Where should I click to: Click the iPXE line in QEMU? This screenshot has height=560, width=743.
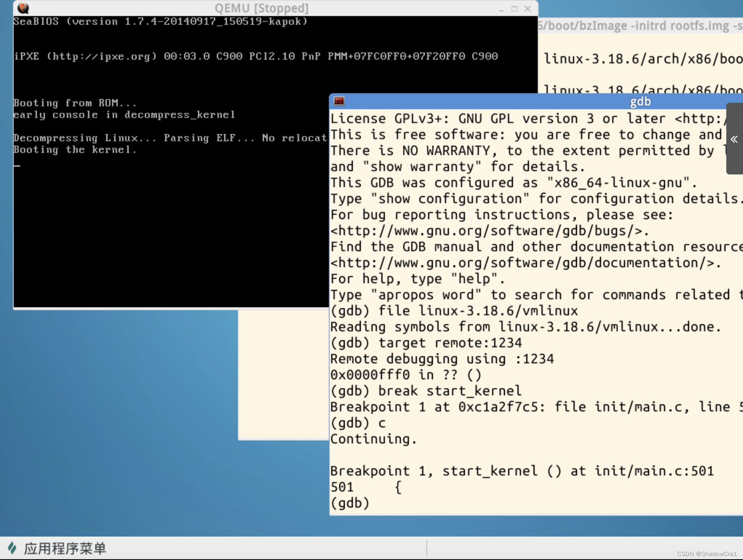tap(256, 56)
